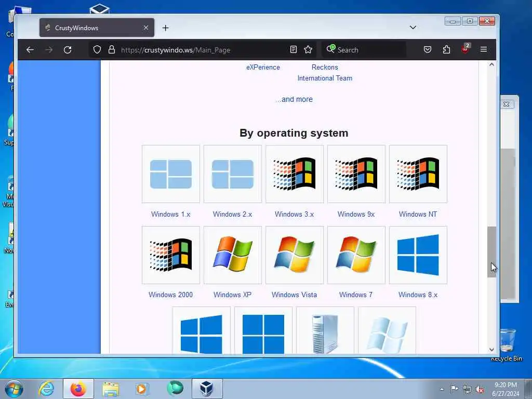
Task: Open Windows Explorer folder on taskbar
Action: pyautogui.click(x=111, y=389)
